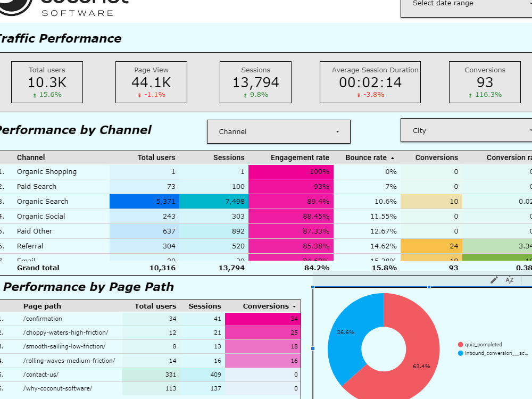
Task: Click the Coconut Software logo
Action: tap(64, 7)
